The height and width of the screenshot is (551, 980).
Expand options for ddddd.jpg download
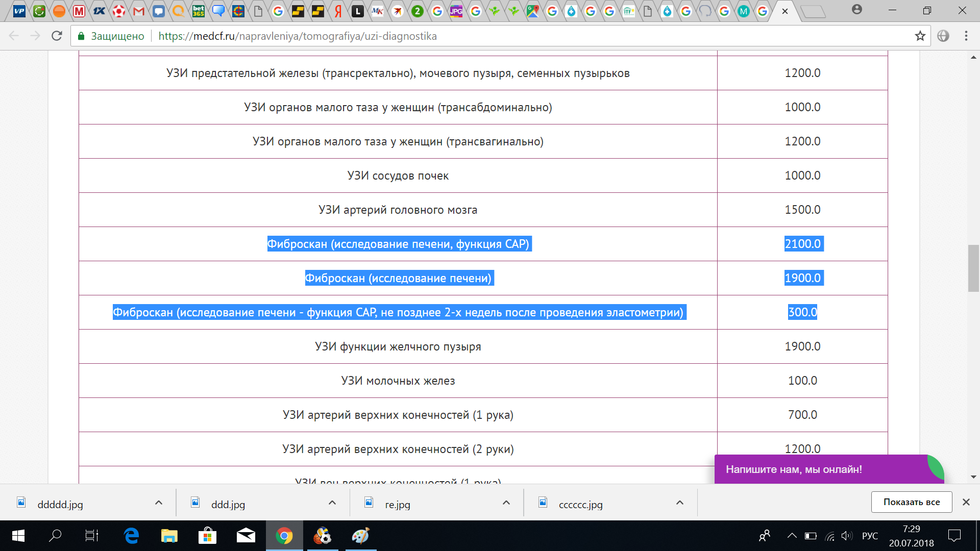pos(159,503)
